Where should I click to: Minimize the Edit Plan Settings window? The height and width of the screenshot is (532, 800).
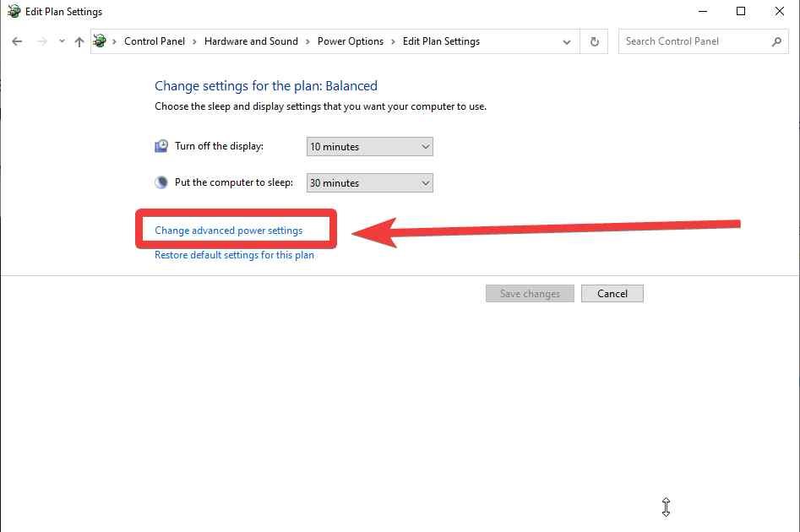point(703,11)
